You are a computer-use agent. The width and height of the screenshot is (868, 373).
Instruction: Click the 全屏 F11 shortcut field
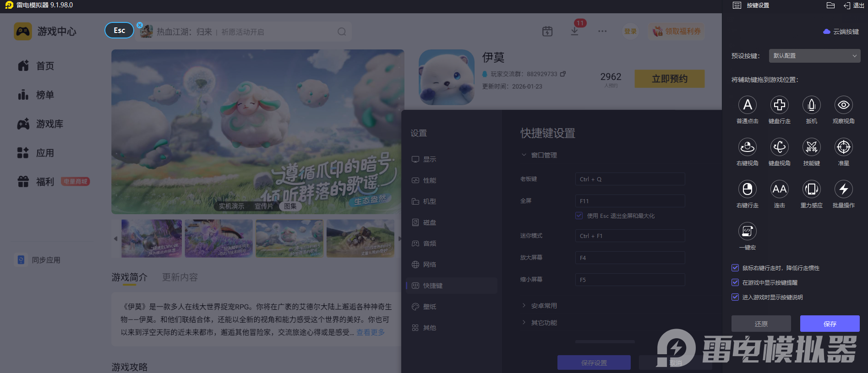[630, 201]
